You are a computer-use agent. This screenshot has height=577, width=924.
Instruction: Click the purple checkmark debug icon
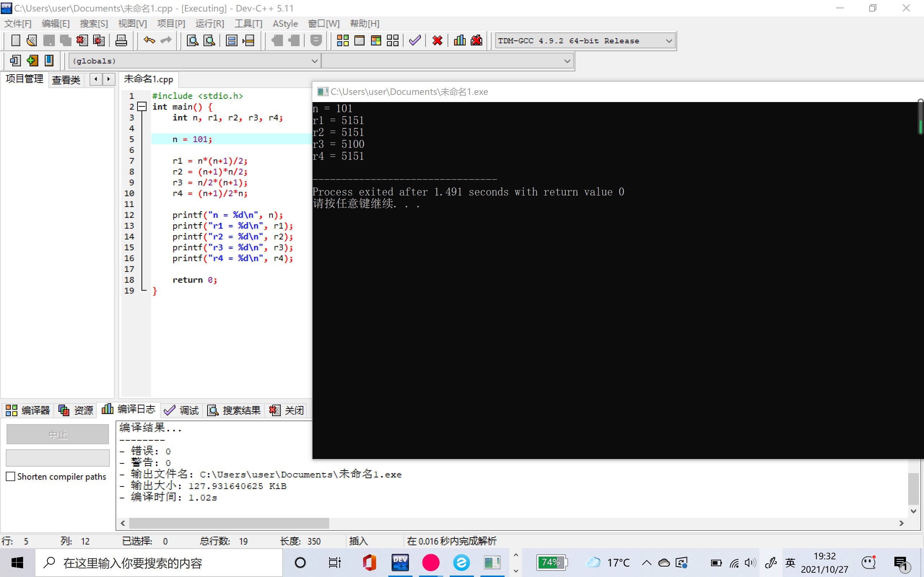(x=415, y=40)
